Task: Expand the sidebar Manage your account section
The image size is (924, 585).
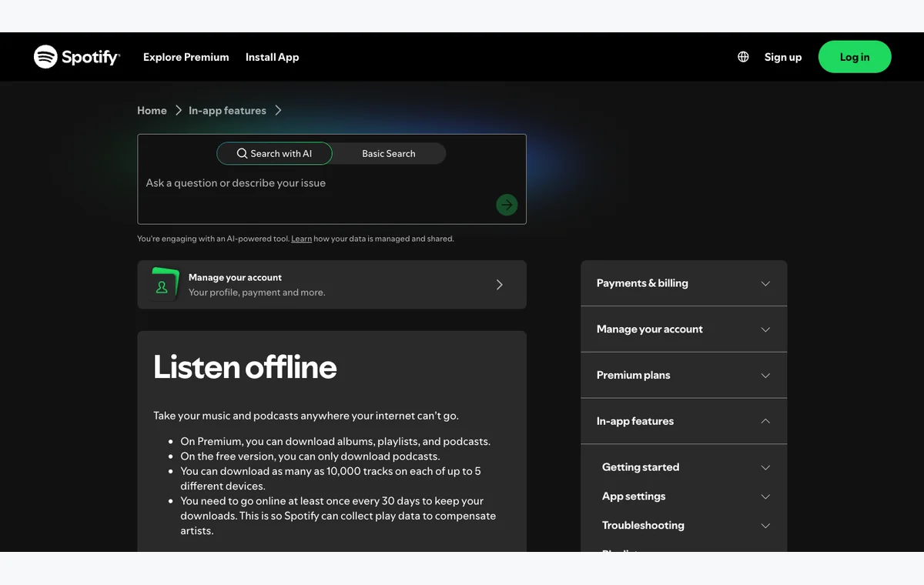Action: click(684, 329)
